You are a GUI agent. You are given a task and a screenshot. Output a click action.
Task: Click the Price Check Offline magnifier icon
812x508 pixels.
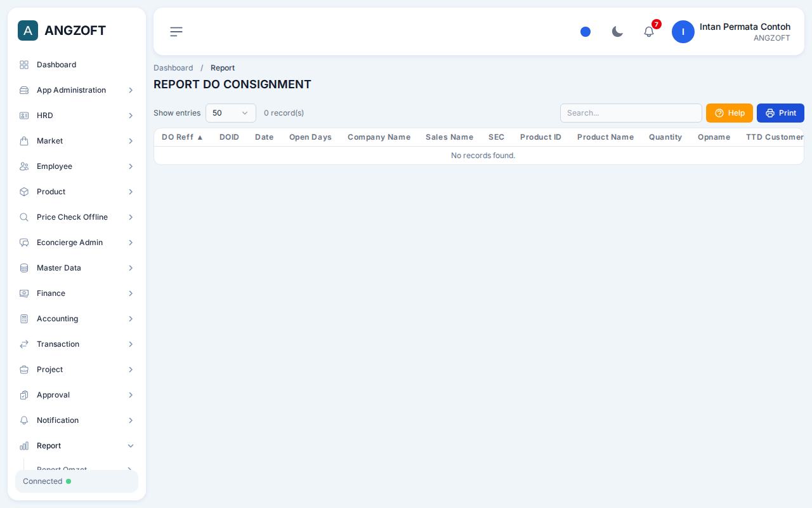click(x=24, y=217)
